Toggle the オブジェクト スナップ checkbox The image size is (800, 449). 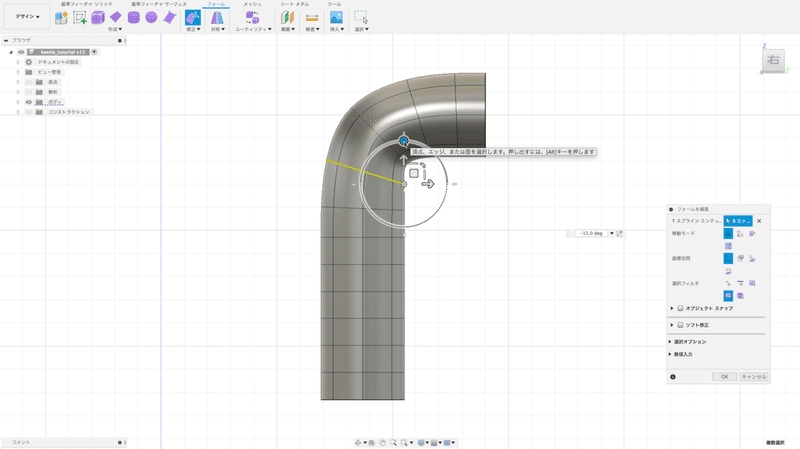(x=680, y=308)
